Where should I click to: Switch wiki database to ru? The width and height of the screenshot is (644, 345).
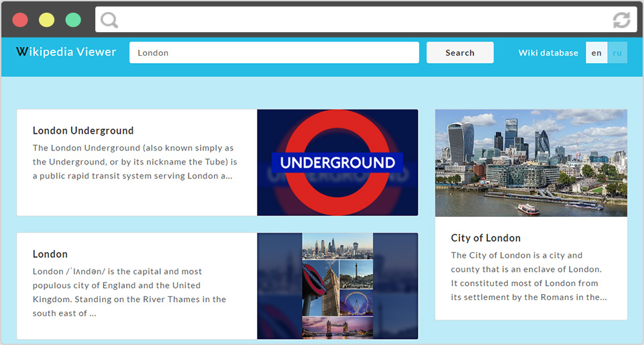coord(617,52)
